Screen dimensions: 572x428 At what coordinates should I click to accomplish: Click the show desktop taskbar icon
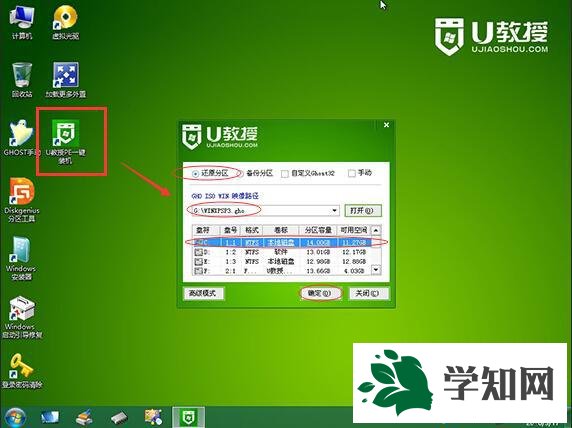coord(50,417)
